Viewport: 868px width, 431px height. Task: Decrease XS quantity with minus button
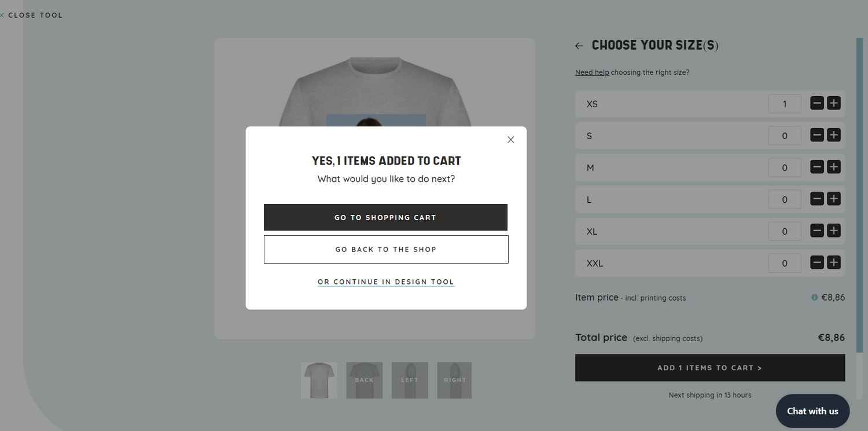point(817,104)
